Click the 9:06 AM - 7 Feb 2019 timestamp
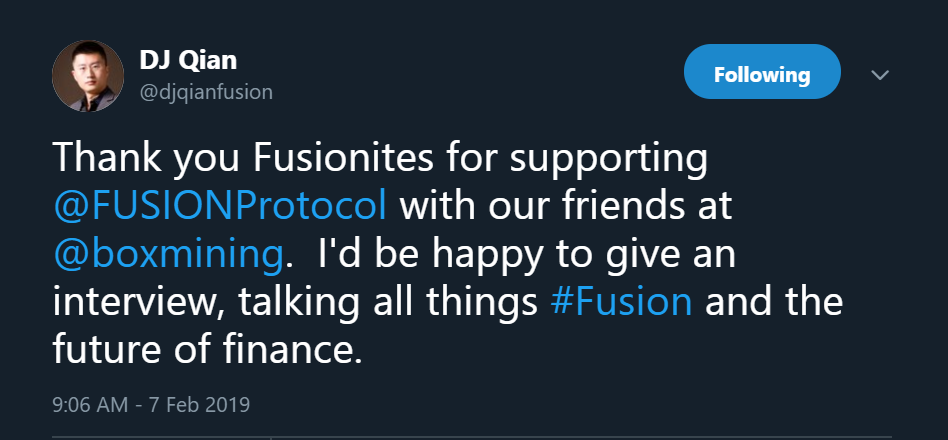This screenshot has width=948, height=440. coord(150,406)
